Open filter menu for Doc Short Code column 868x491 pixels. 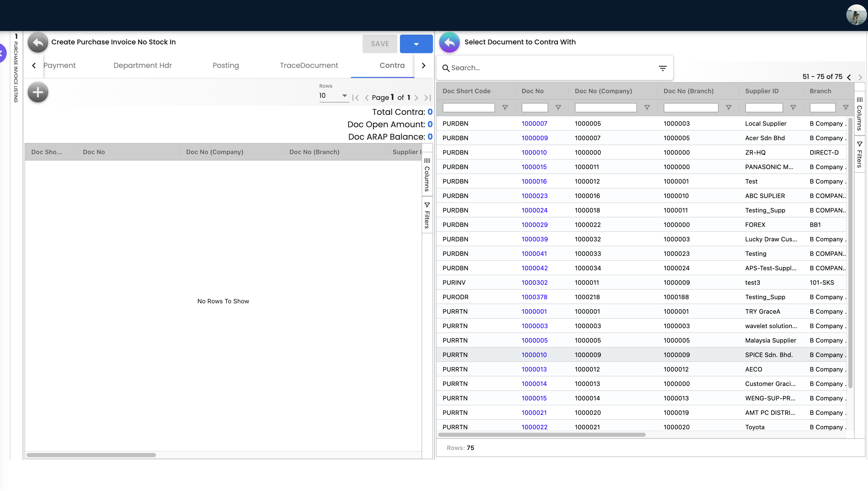point(505,107)
